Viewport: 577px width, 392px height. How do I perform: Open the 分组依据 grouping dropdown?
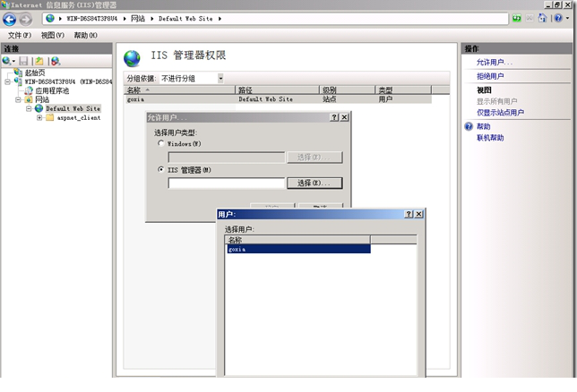click(220, 79)
